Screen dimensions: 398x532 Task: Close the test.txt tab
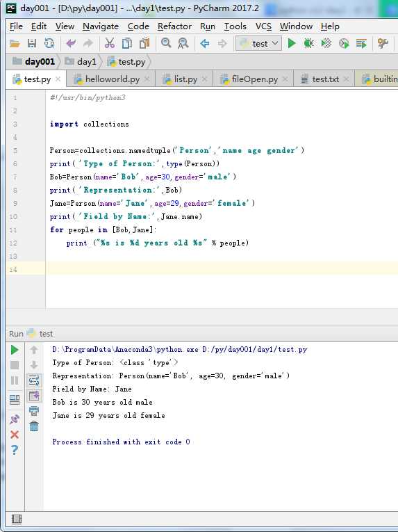(346, 79)
